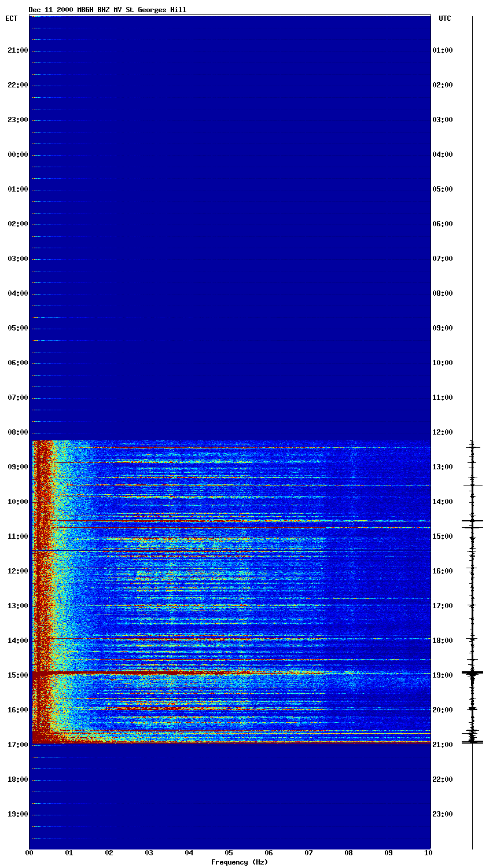Image resolution: width=493 pixels, height=868 pixels.
Task: Click the 00 frequency tick label
Action: tap(29, 853)
